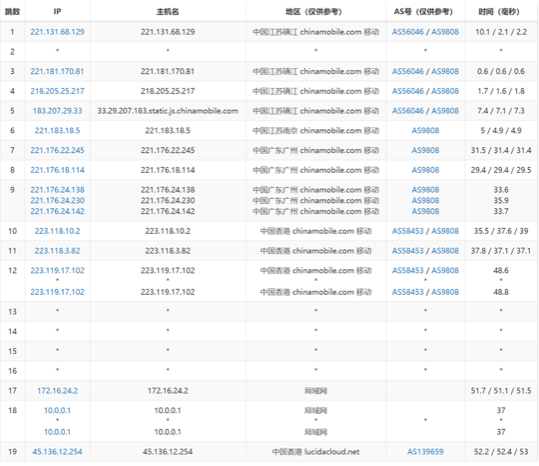Open the AS56046 link in hop 5 row

[x=408, y=111]
